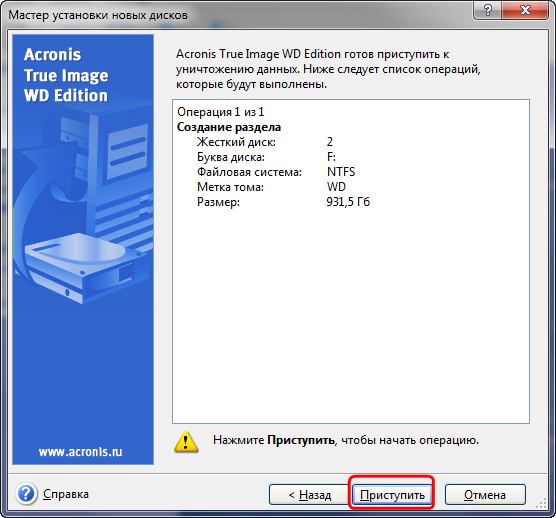The width and height of the screenshot is (556, 518).
Task: Click the title bar question mark button
Action: (x=488, y=10)
